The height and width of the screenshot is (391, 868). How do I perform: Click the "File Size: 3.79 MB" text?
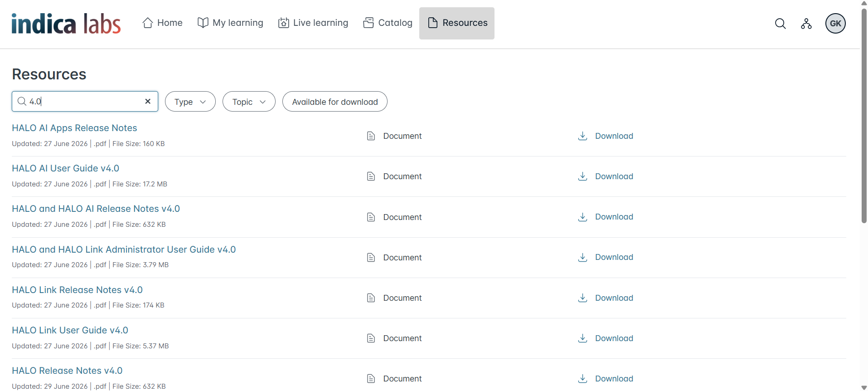(141, 265)
